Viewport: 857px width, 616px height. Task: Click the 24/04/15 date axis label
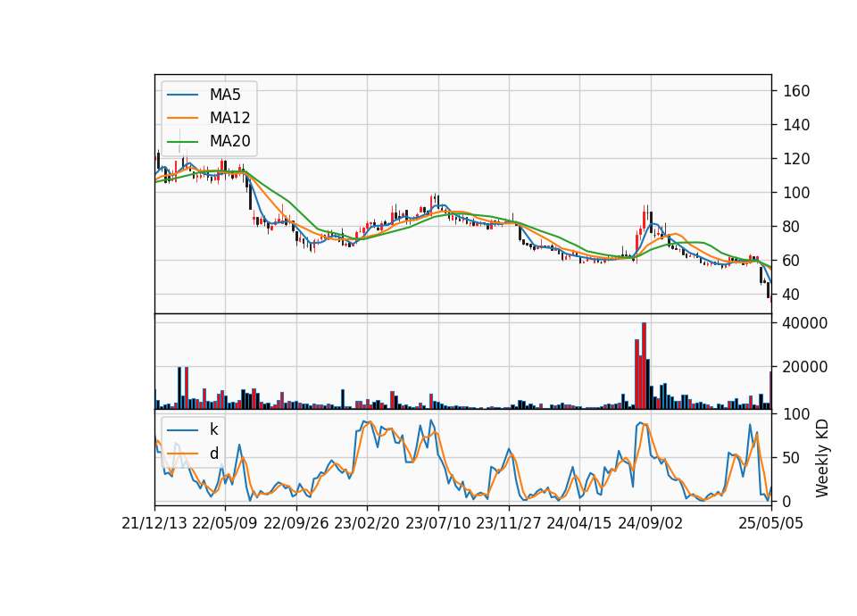pos(579,523)
